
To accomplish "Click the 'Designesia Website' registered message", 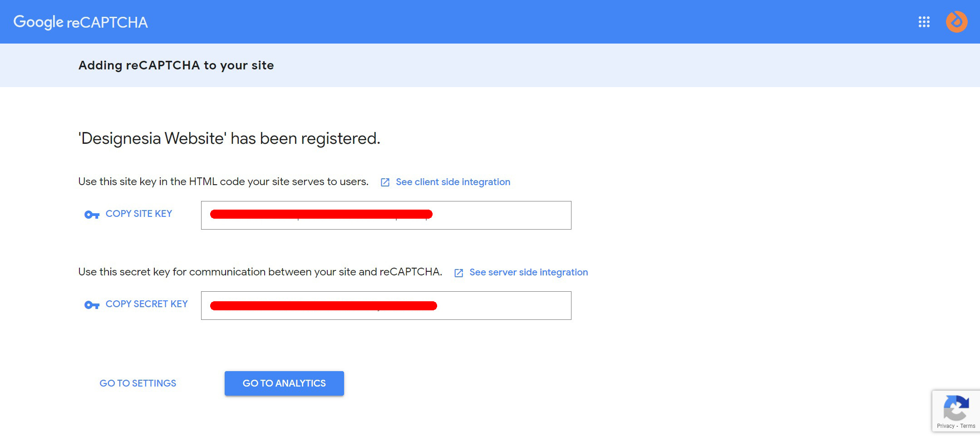I will tap(229, 138).
